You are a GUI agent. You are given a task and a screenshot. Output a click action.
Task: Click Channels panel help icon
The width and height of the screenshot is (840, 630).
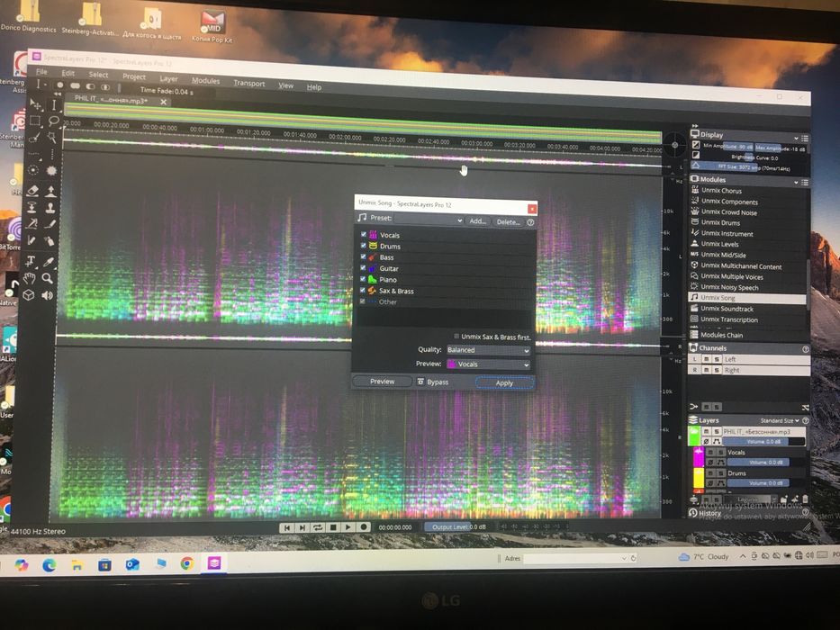coord(805,349)
